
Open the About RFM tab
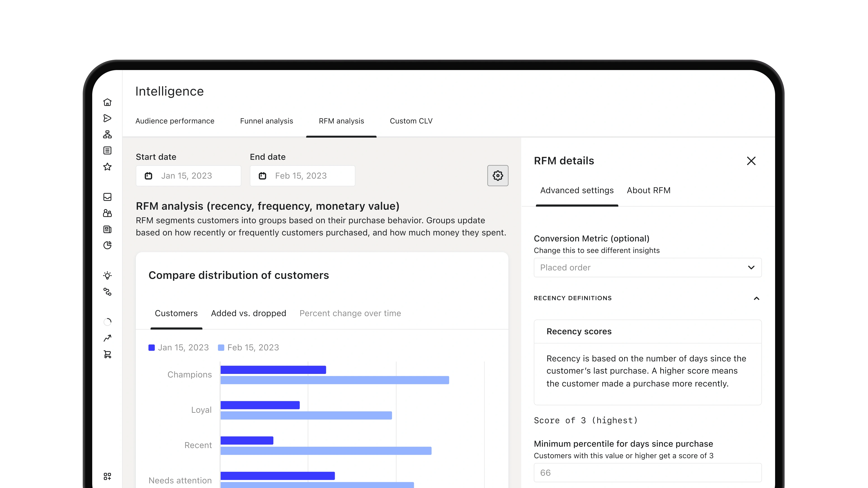pos(649,190)
